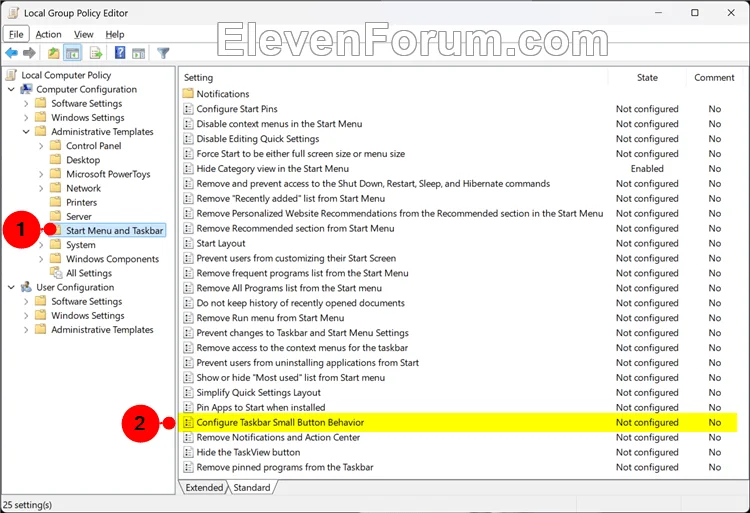Click the Filter funnel toolbar icon
750x513 pixels.
(163, 53)
